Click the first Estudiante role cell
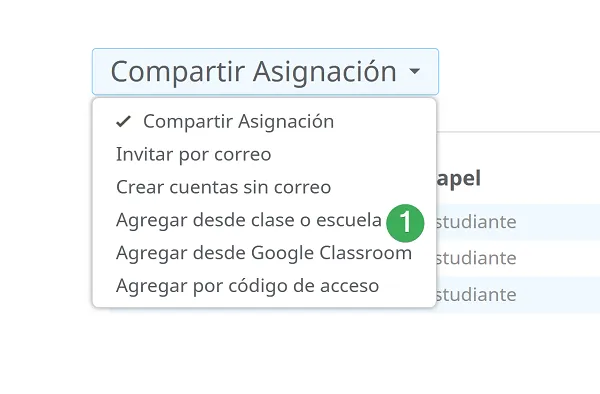This screenshot has height=394, width=600. (x=476, y=222)
